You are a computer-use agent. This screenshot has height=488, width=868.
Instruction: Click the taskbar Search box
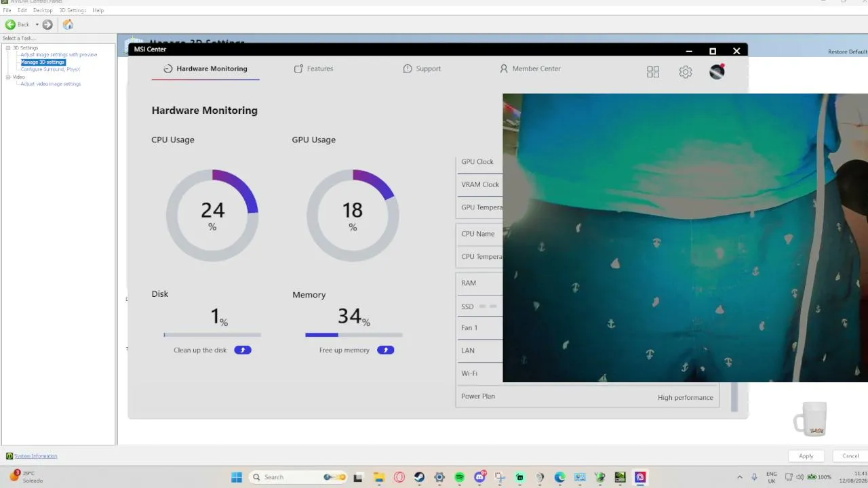click(x=298, y=477)
